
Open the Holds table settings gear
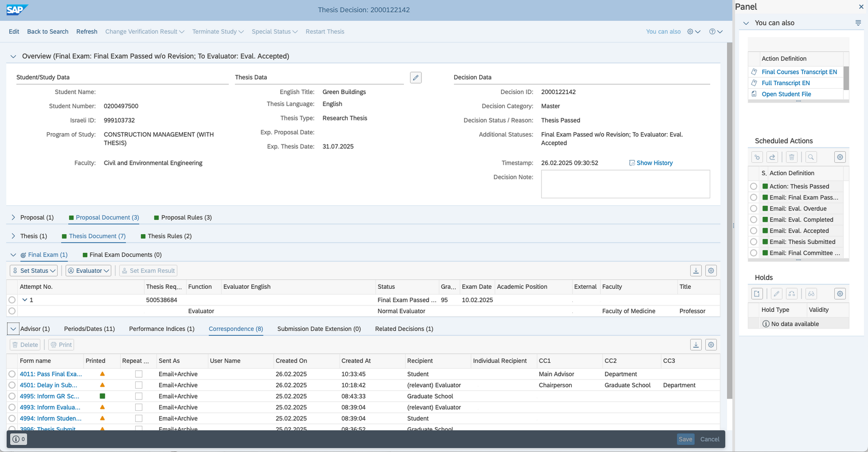(840, 294)
